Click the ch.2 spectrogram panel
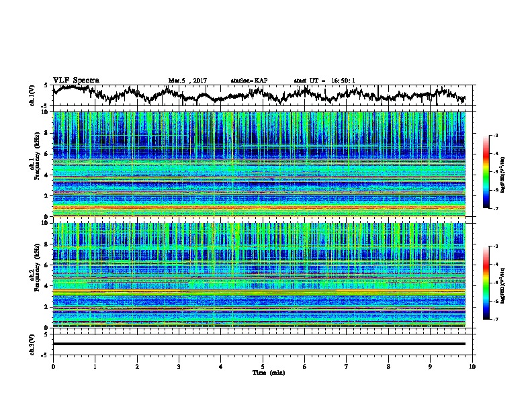 [x=259, y=275]
